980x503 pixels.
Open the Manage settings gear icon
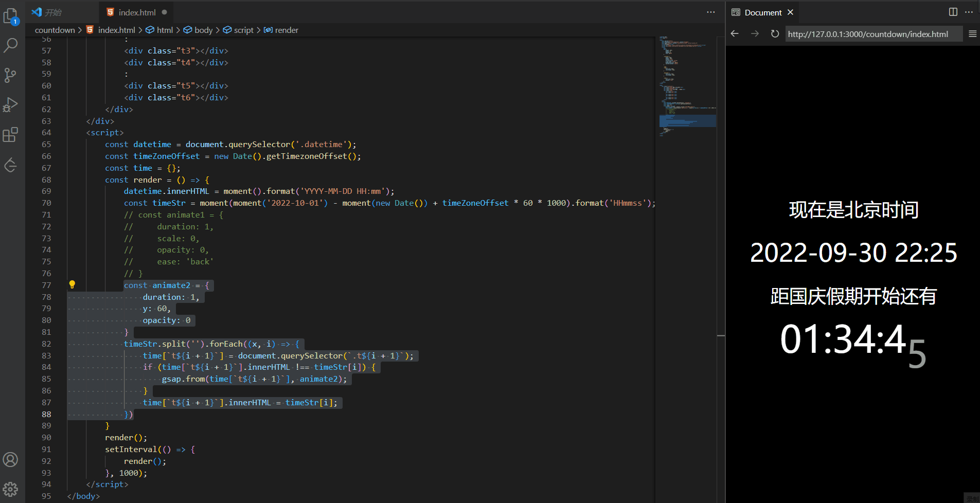(x=11, y=489)
